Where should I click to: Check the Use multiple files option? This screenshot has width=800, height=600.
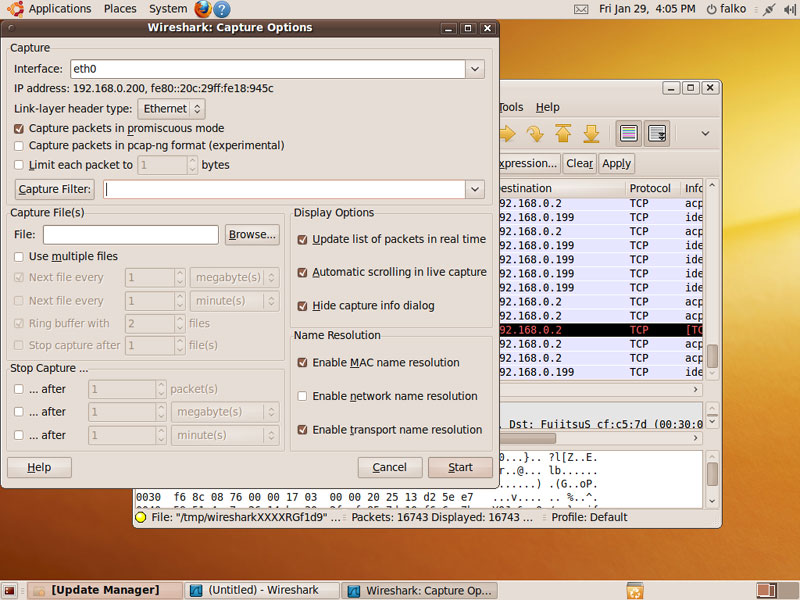[19, 257]
